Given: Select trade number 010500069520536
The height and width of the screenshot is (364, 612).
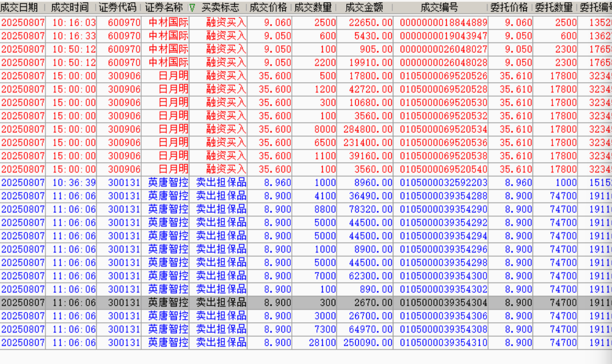Looking at the screenshot, I should [x=444, y=142].
